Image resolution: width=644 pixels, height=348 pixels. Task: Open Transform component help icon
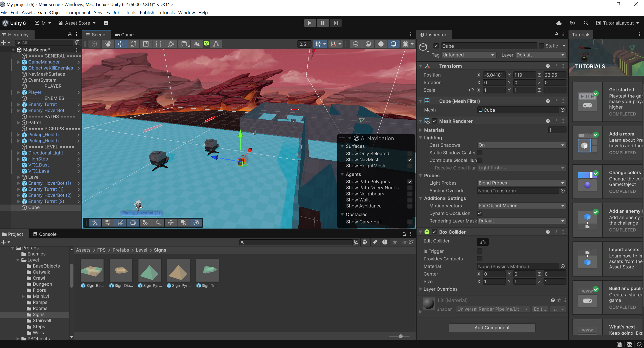click(x=548, y=66)
